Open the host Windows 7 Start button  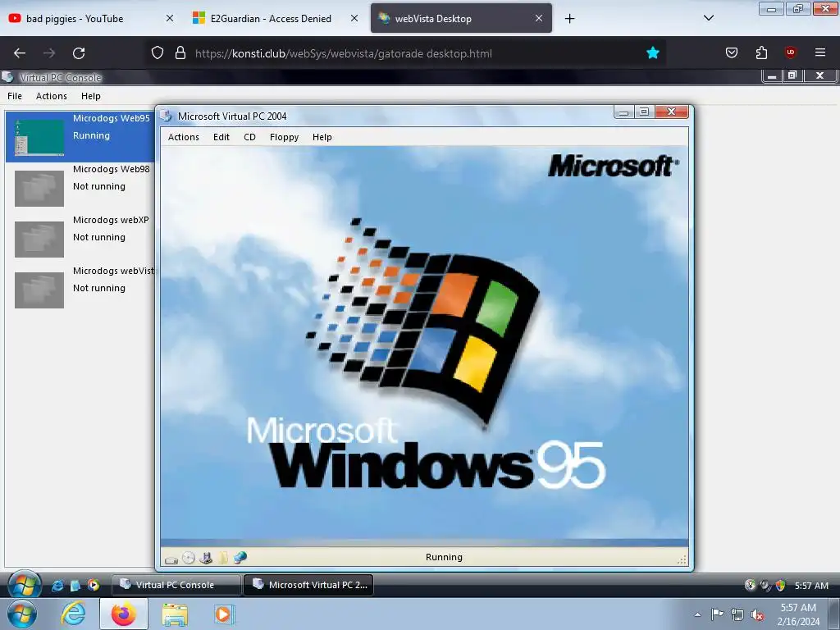tap(22, 614)
